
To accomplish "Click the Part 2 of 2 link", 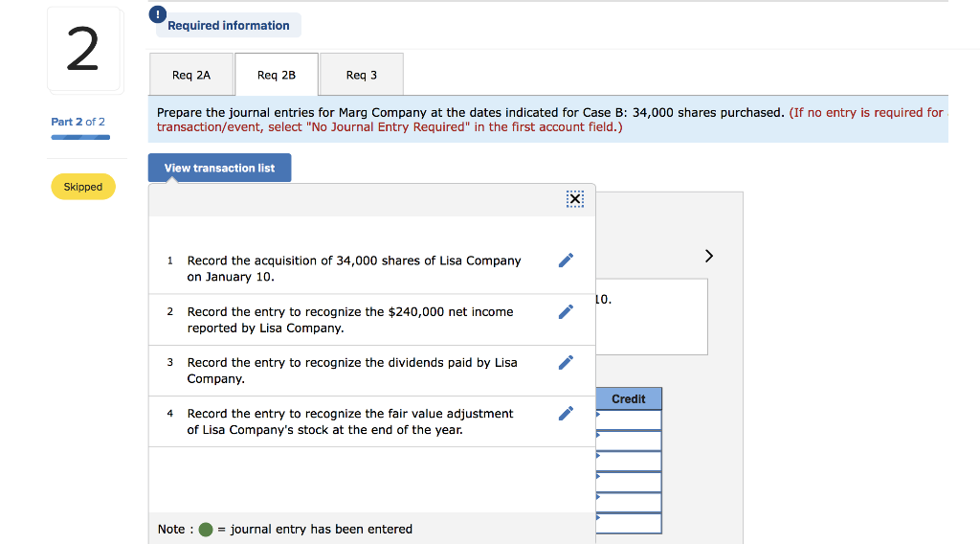I will pyautogui.click(x=78, y=122).
